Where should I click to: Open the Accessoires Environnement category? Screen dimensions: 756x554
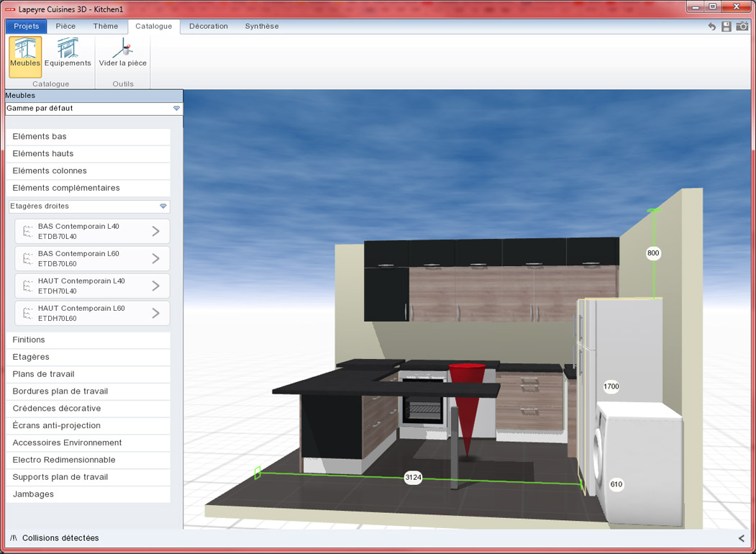(x=89, y=442)
